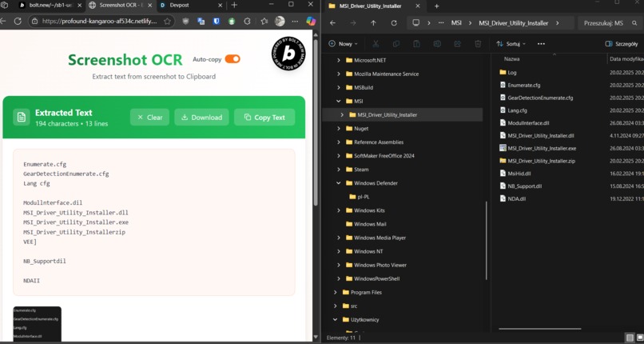Click the computer icon in Explorer address bar
Screen dimensions: 644x344
(416, 23)
